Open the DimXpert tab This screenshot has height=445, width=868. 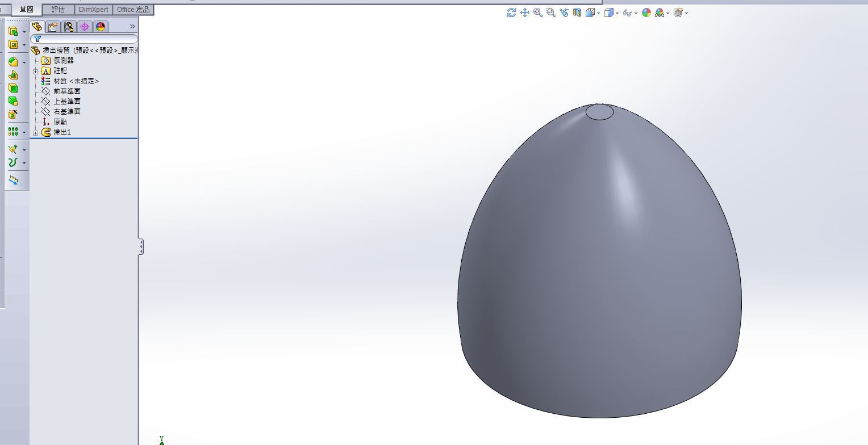94,10
